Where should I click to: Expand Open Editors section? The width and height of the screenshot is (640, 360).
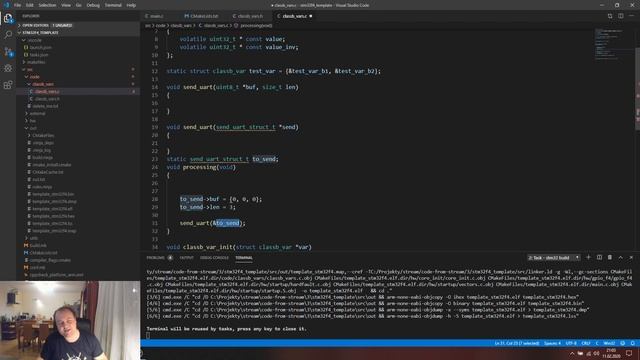[x=78, y=25]
